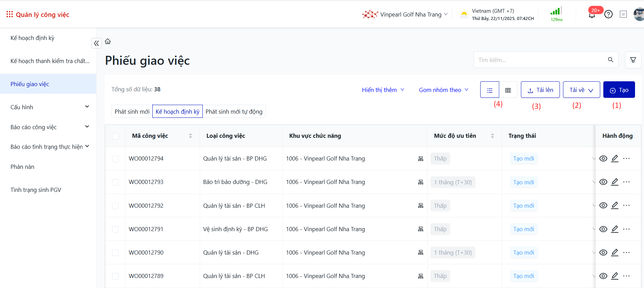Edit work order WO00012794
The height and width of the screenshot is (288, 644).
615,158
